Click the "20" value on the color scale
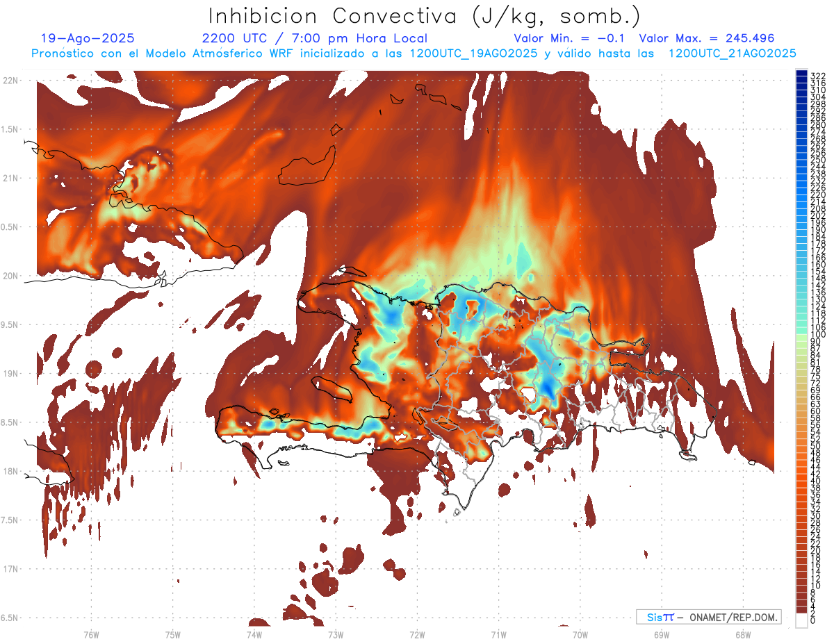The height and width of the screenshot is (644, 834). tap(815, 550)
